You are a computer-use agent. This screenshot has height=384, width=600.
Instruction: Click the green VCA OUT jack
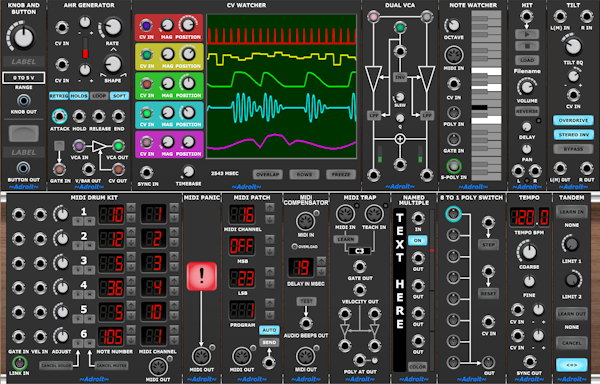click(118, 146)
